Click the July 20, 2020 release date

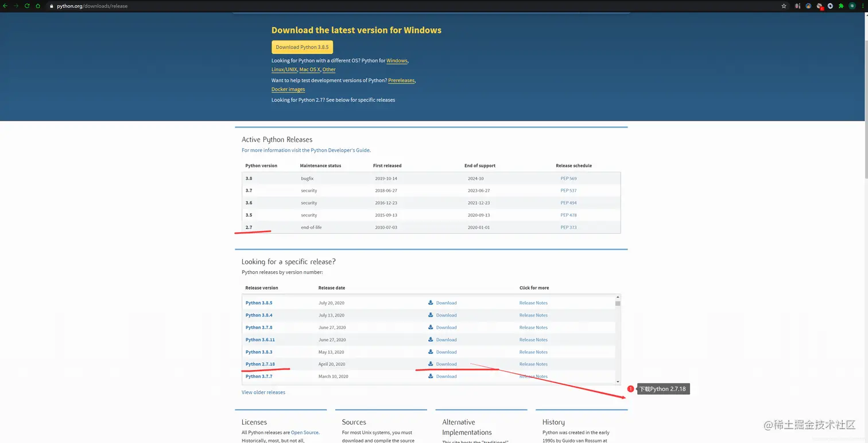[x=331, y=303]
